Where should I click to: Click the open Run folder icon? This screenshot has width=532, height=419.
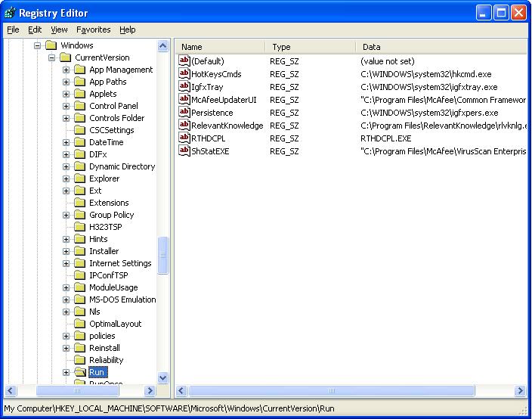(80, 372)
